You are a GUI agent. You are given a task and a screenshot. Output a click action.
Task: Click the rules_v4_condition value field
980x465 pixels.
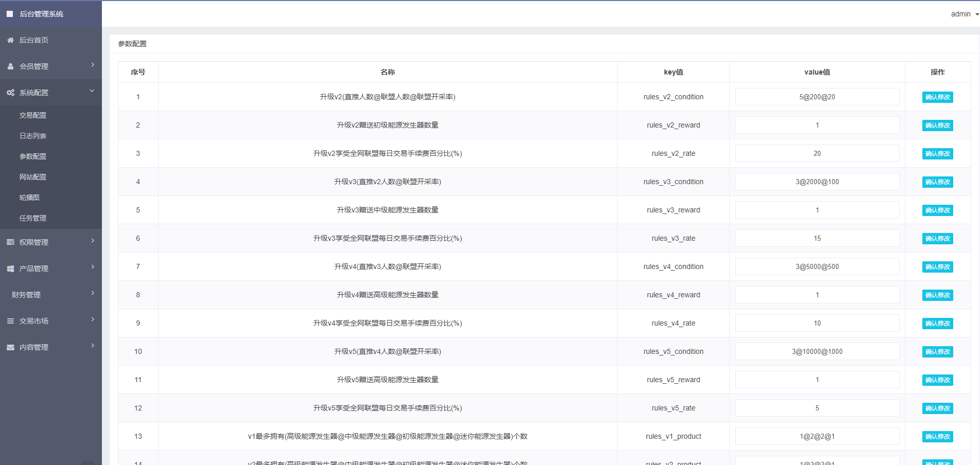point(817,266)
